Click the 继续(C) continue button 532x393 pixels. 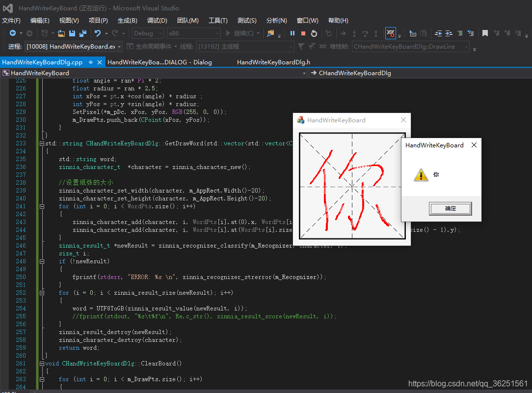pyautogui.click(x=242, y=33)
